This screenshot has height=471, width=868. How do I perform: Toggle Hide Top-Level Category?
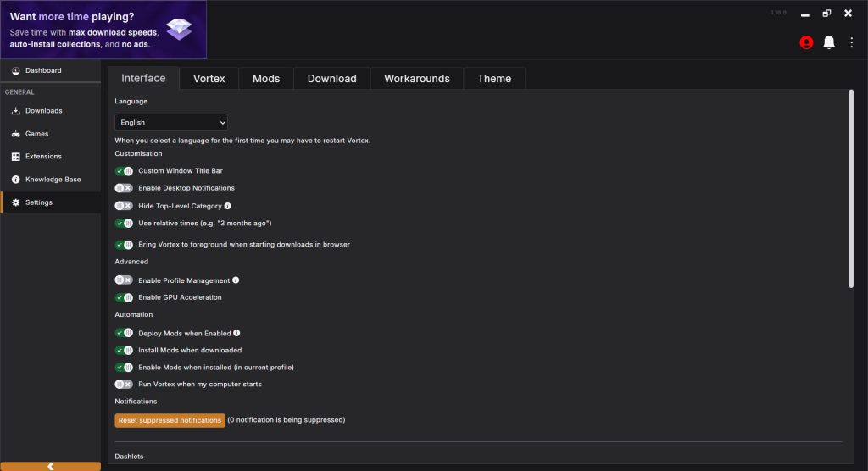point(124,206)
